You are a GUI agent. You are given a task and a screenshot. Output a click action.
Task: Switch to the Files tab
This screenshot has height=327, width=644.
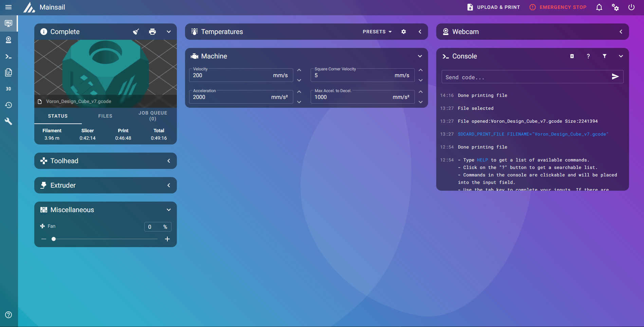[105, 116]
